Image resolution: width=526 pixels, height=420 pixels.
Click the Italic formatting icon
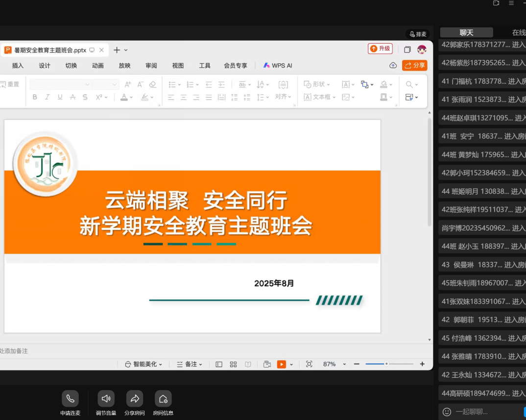click(48, 97)
